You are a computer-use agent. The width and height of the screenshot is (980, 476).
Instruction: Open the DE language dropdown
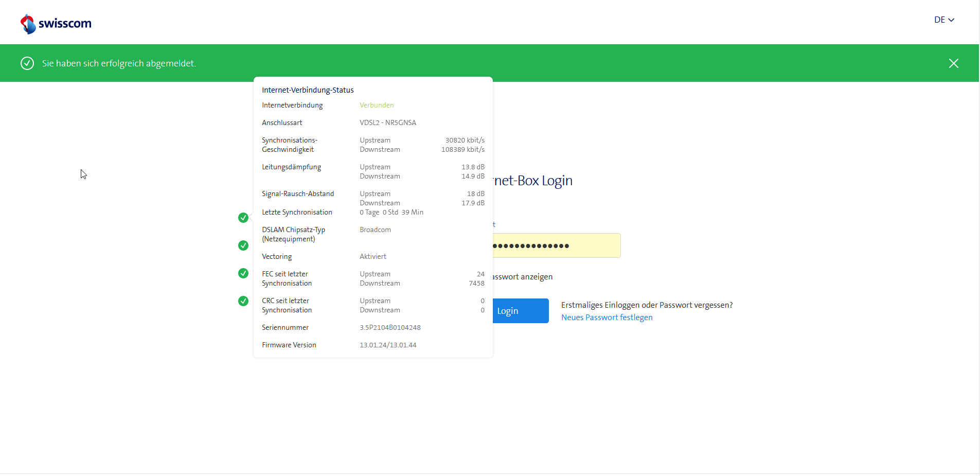tap(944, 20)
